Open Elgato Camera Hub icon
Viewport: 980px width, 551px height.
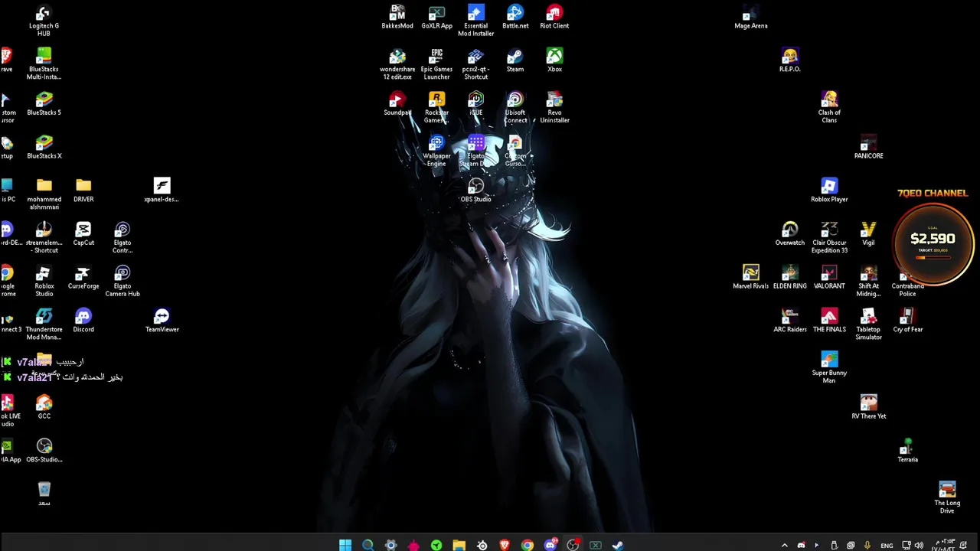click(122, 282)
